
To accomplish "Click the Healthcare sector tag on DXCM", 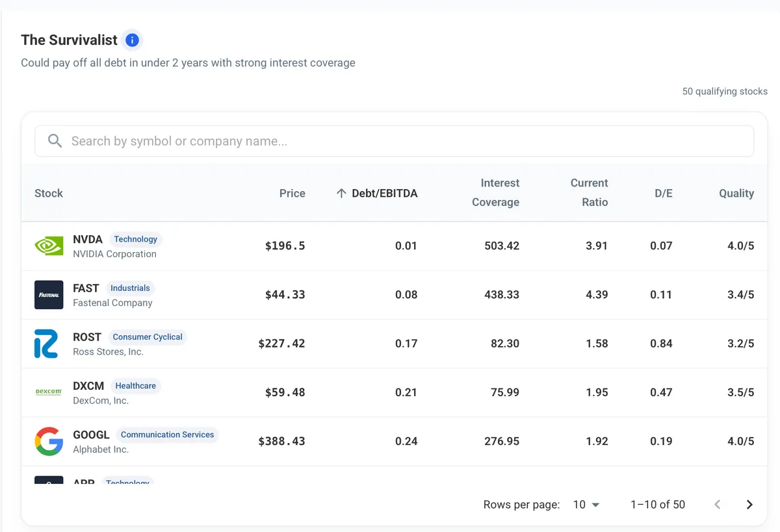I will (136, 386).
